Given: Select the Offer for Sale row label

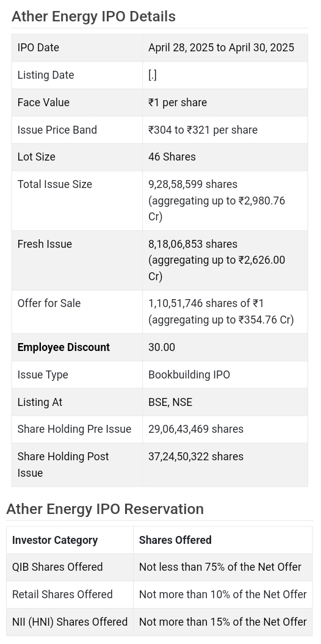Looking at the screenshot, I should click(x=49, y=303).
